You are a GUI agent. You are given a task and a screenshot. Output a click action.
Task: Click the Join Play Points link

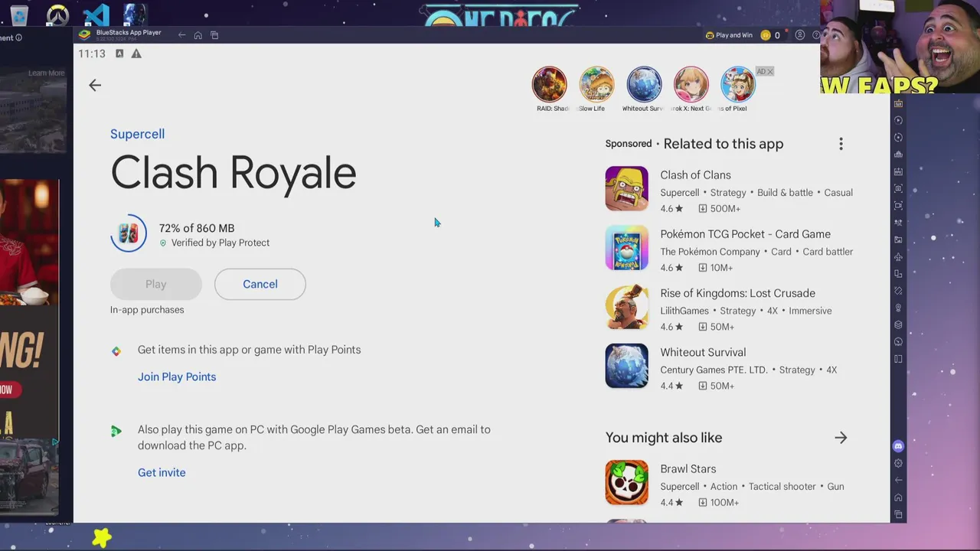tap(177, 377)
